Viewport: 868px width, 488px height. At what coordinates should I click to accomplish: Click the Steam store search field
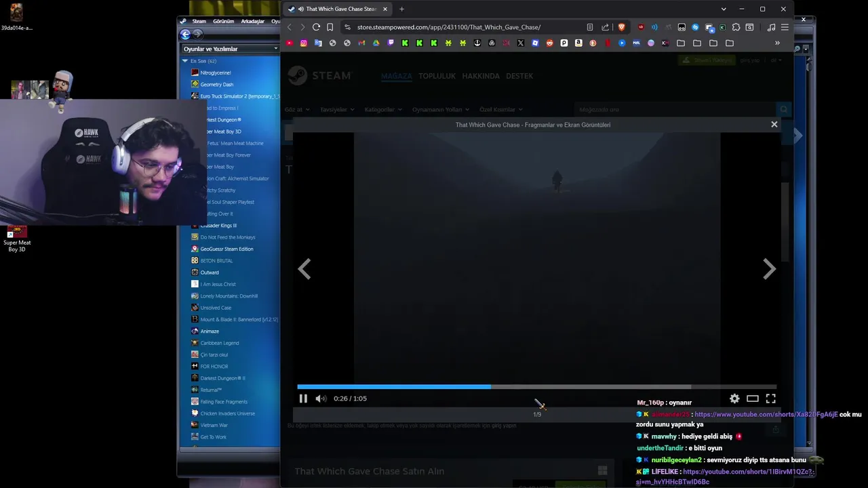pyautogui.click(x=675, y=109)
